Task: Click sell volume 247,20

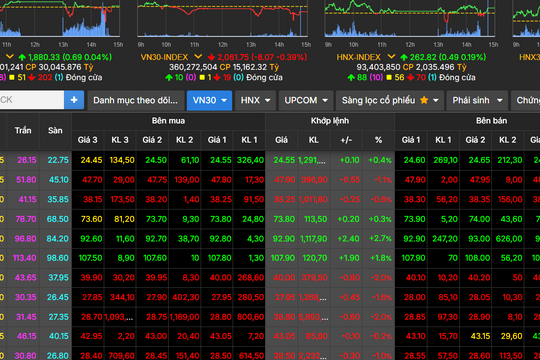Action: pos(445,238)
